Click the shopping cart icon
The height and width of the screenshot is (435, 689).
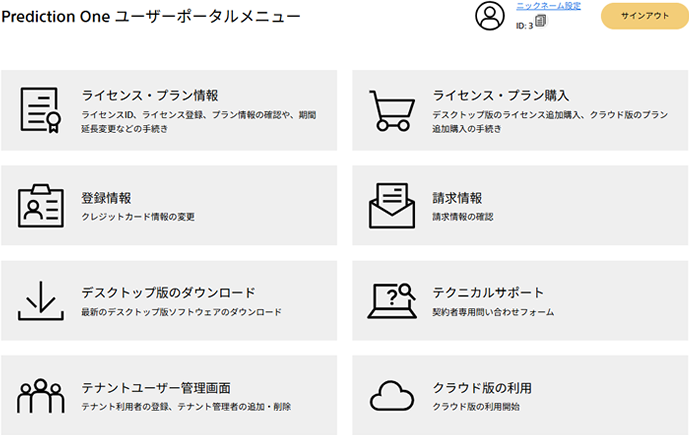392,111
